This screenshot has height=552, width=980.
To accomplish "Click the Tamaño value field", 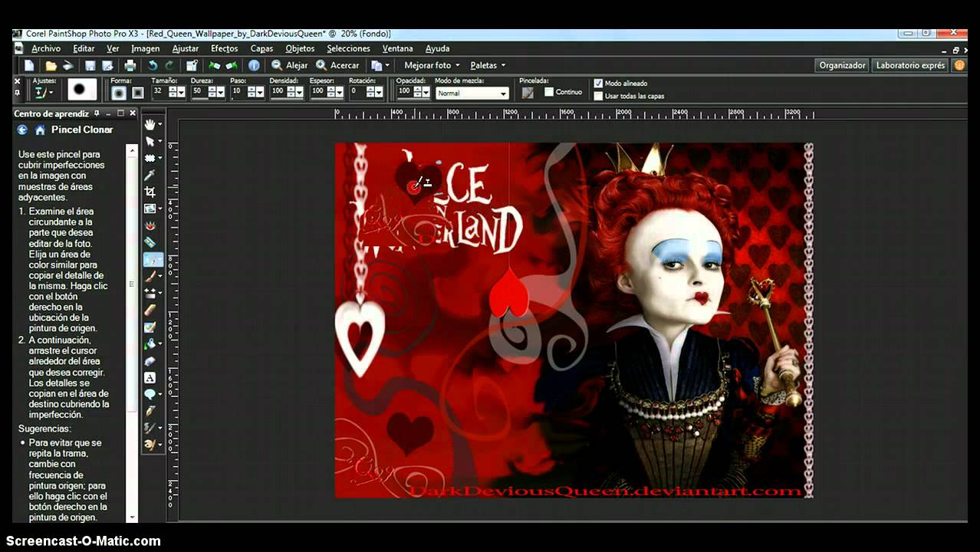I will click(159, 91).
